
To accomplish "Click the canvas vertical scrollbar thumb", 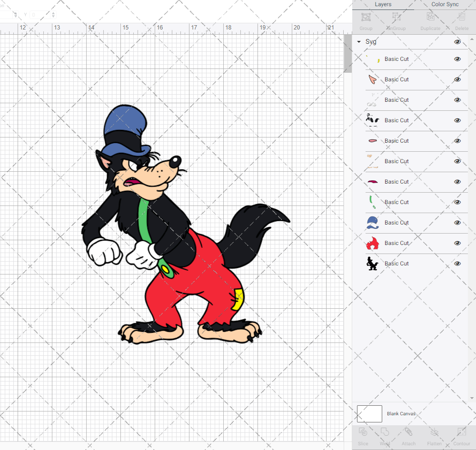I will (x=347, y=53).
